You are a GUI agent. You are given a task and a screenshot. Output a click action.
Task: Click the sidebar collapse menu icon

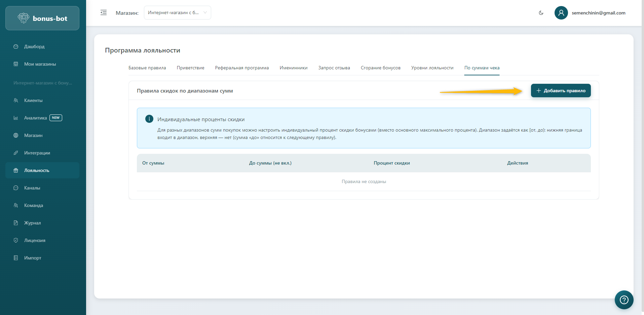[104, 13]
